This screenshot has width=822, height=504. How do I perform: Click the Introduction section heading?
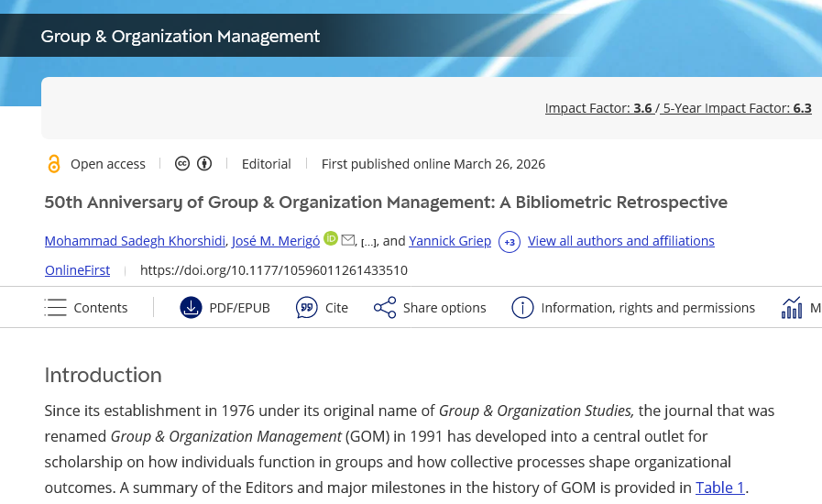tap(104, 375)
